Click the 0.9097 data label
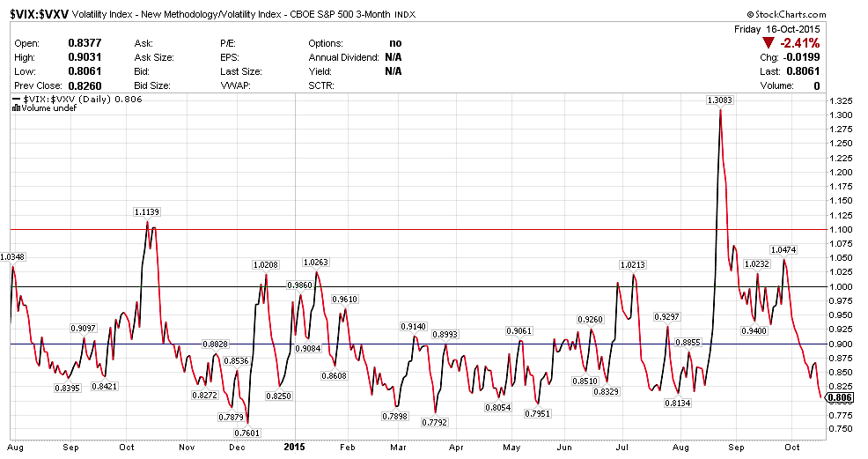The height and width of the screenshot is (459, 868). tap(84, 329)
